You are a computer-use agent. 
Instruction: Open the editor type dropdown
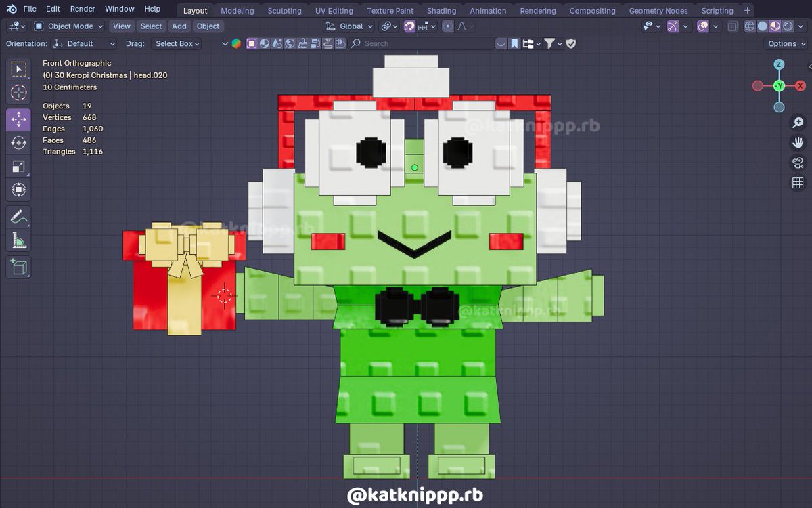pos(18,26)
